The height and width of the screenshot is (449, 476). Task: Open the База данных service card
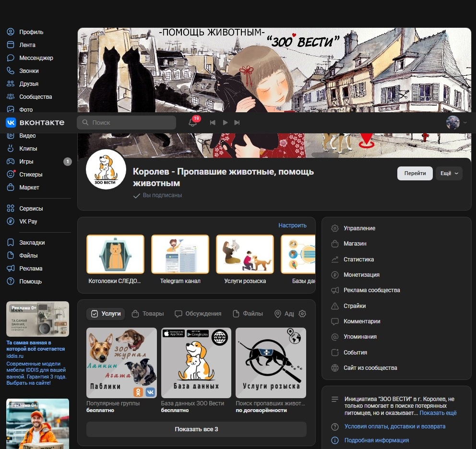pos(196,363)
